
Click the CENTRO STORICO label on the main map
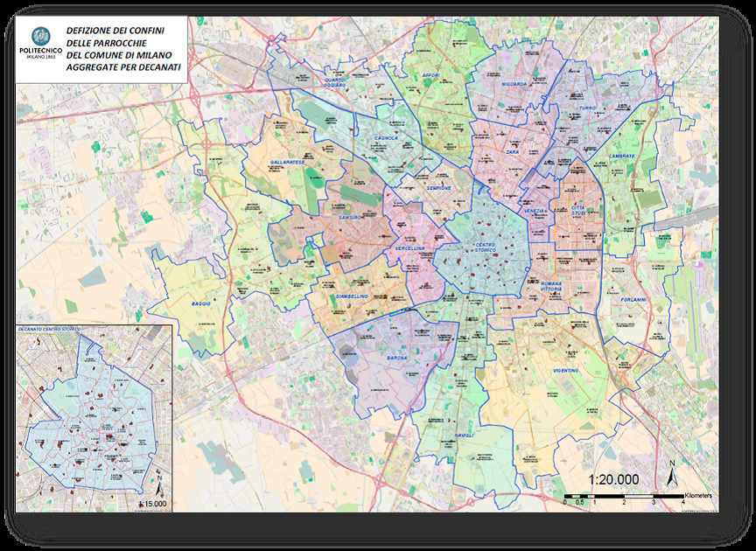point(485,248)
